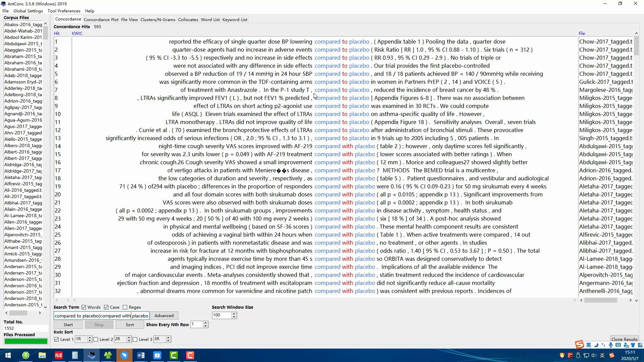Click the microphone voice input icon
Image resolution: width=644 pixels, height=362 pixels.
[610, 345]
